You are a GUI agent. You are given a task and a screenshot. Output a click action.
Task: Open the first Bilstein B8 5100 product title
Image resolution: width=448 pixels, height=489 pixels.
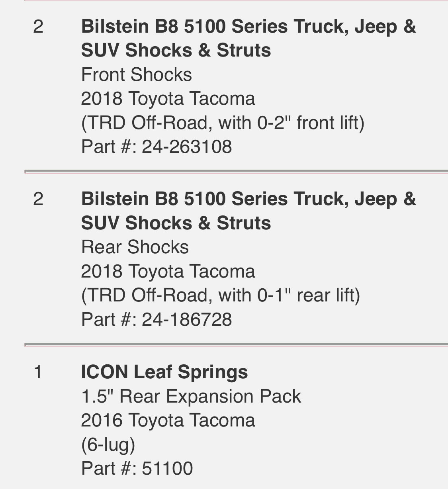click(x=248, y=39)
